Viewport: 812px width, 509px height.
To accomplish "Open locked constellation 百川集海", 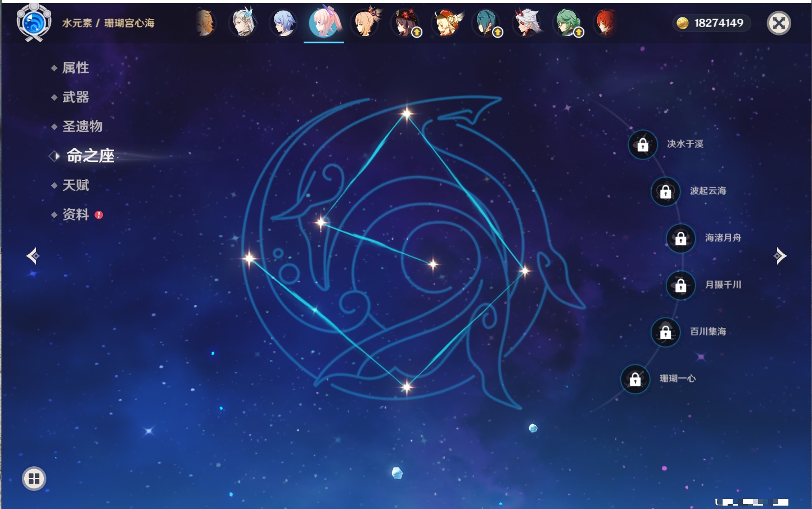I will [x=666, y=332].
